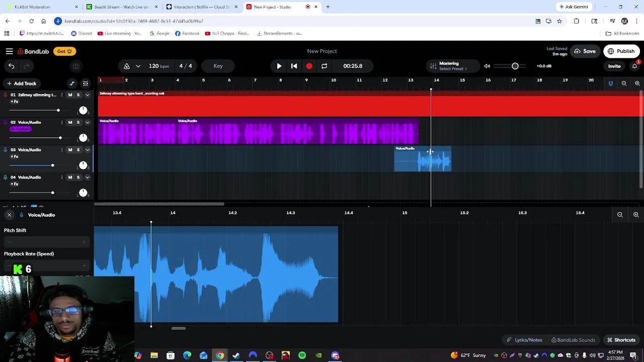Close the Voice/Audio editor panel
This screenshot has width=644, height=362.
(9, 215)
